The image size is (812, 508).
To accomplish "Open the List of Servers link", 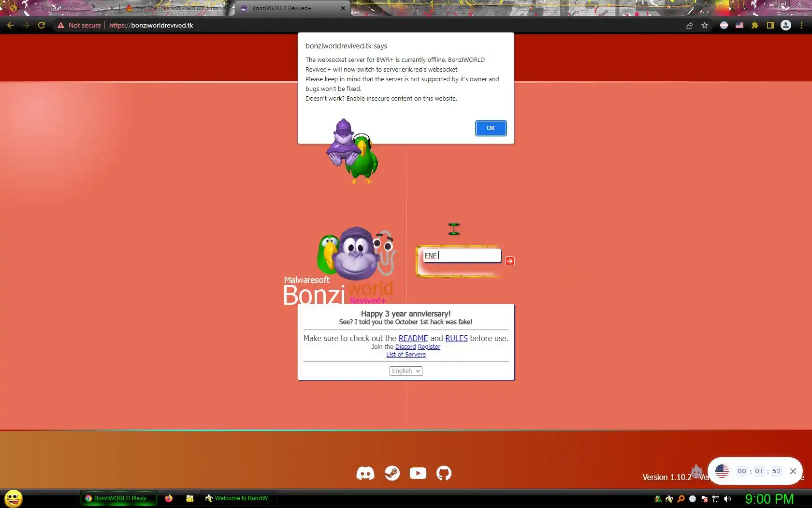I will pos(406,355).
